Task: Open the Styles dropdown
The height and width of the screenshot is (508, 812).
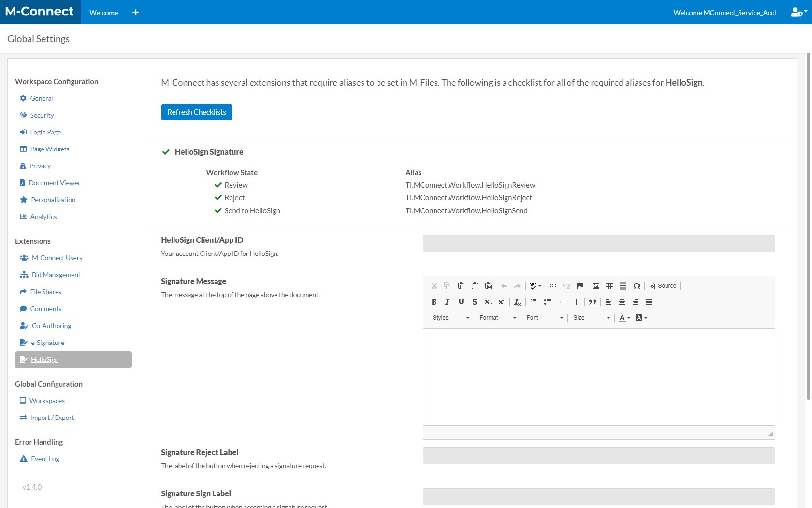Action: (x=450, y=318)
